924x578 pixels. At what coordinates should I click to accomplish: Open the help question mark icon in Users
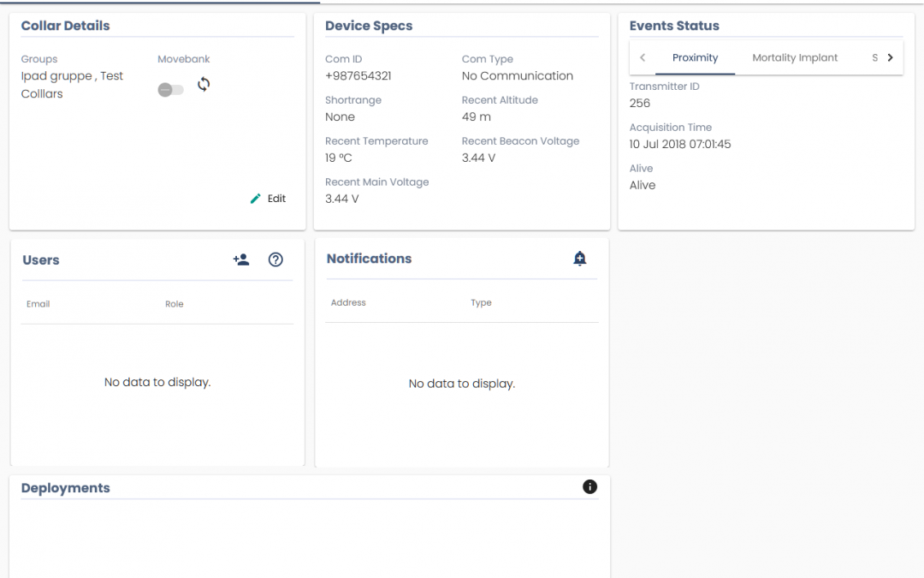pyautogui.click(x=275, y=260)
